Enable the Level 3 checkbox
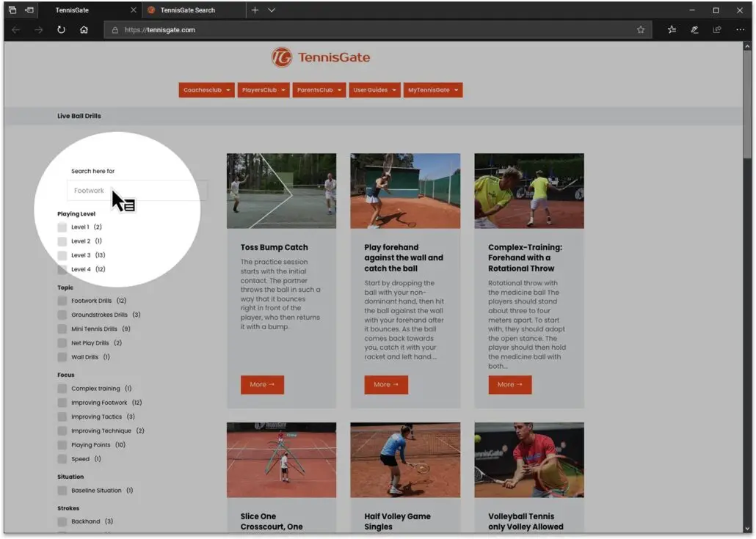The height and width of the screenshot is (539, 756). point(62,255)
